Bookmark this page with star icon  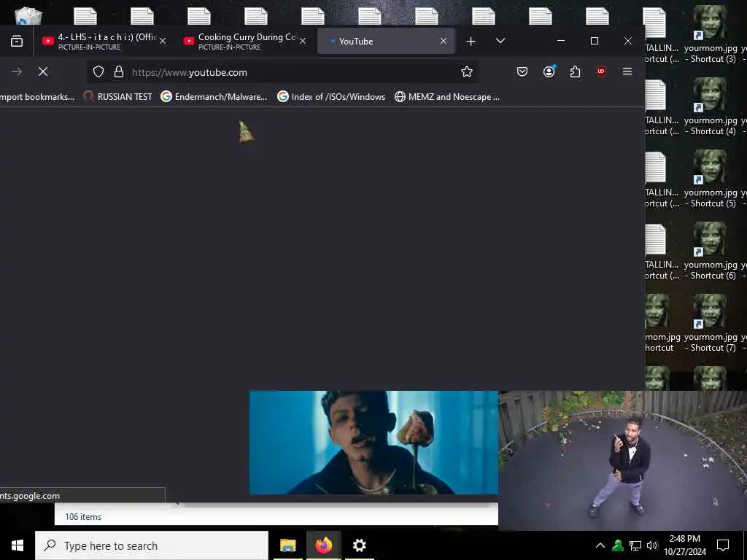(466, 72)
